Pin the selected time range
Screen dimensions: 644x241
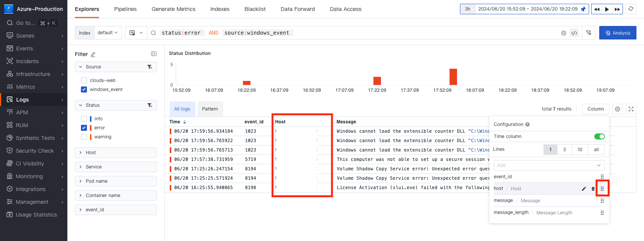583,9
